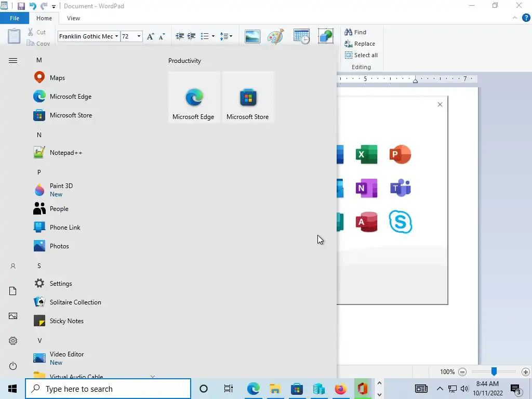Viewport: 532px width, 399px height.
Task: Increase paragraph indent in WordPad
Action: click(191, 36)
